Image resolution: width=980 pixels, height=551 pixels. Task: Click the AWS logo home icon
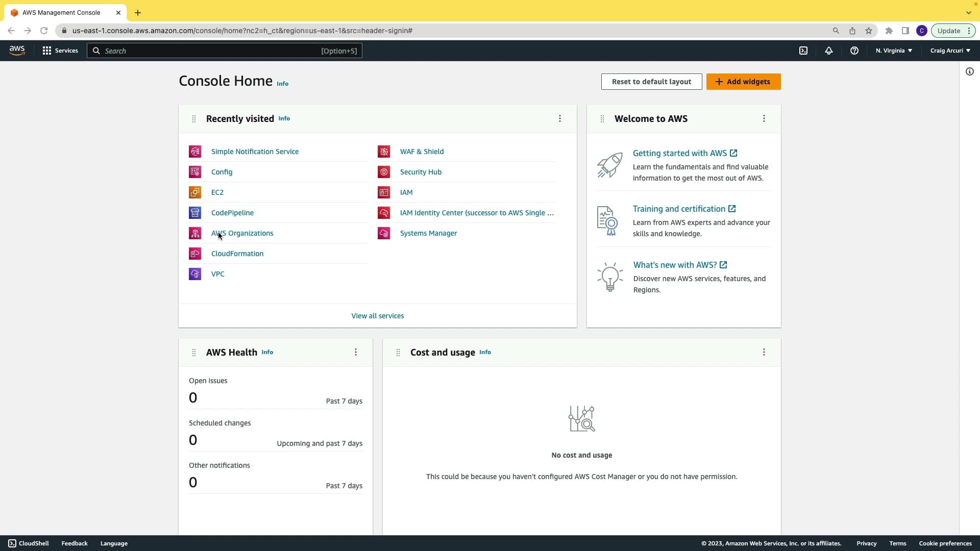pos(17,50)
